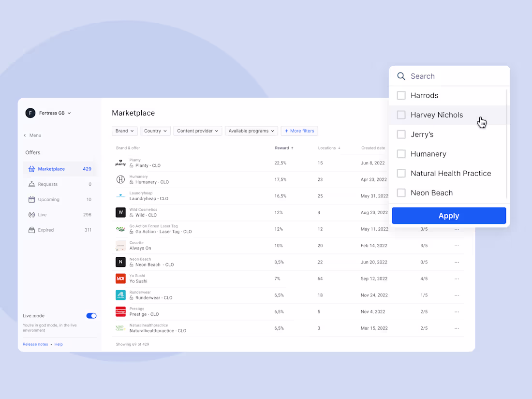This screenshot has width=532, height=399.
Task: Open the Release notes link
Action: (35, 344)
